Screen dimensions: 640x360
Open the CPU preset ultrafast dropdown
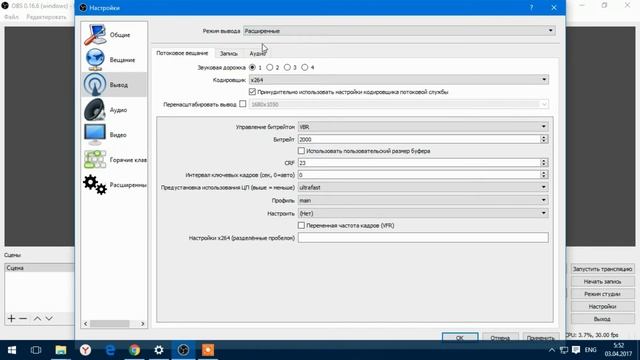(x=423, y=187)
